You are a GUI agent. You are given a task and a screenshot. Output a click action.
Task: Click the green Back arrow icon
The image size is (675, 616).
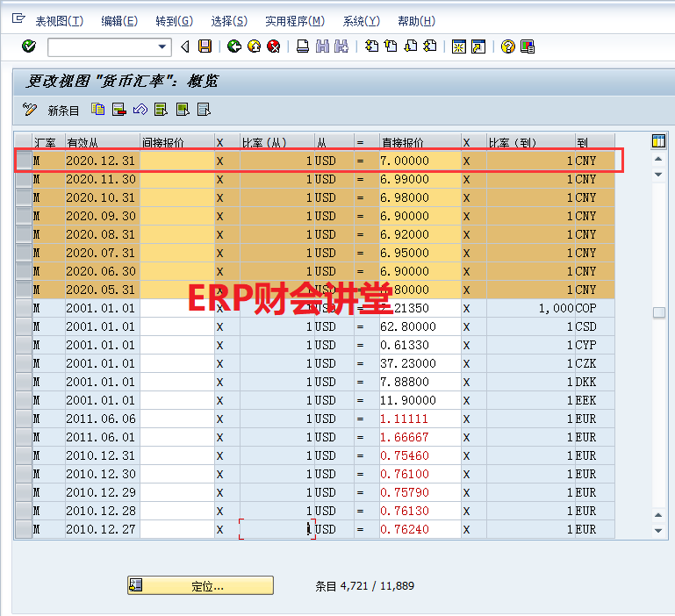click(233, 47)
